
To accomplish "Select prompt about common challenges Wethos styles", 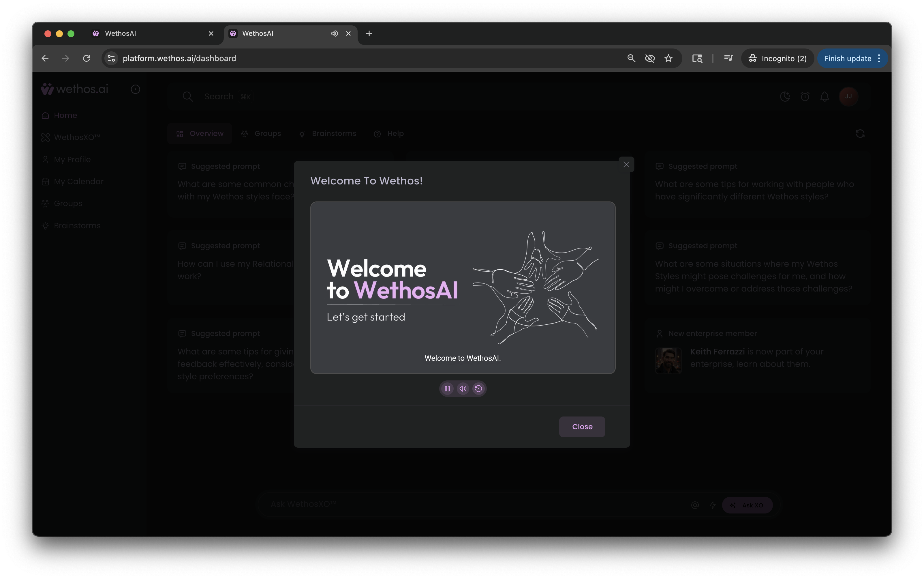I will click(231, 184).
